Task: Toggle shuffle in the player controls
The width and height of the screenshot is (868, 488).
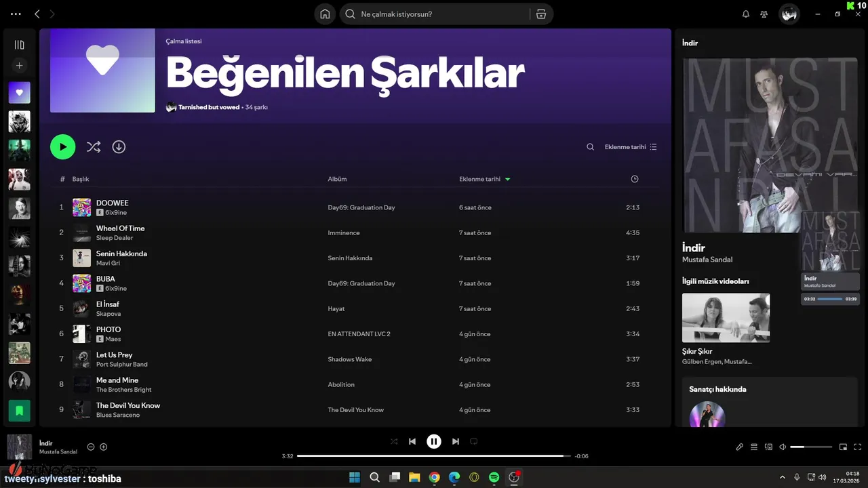Action: pos(394,441)
